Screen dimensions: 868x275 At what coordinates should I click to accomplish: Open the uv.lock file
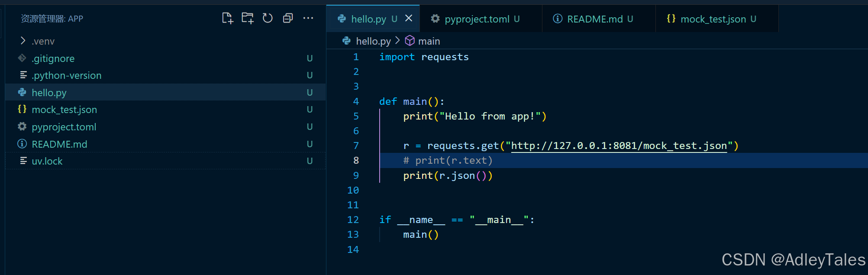click(x=165, y=161)
